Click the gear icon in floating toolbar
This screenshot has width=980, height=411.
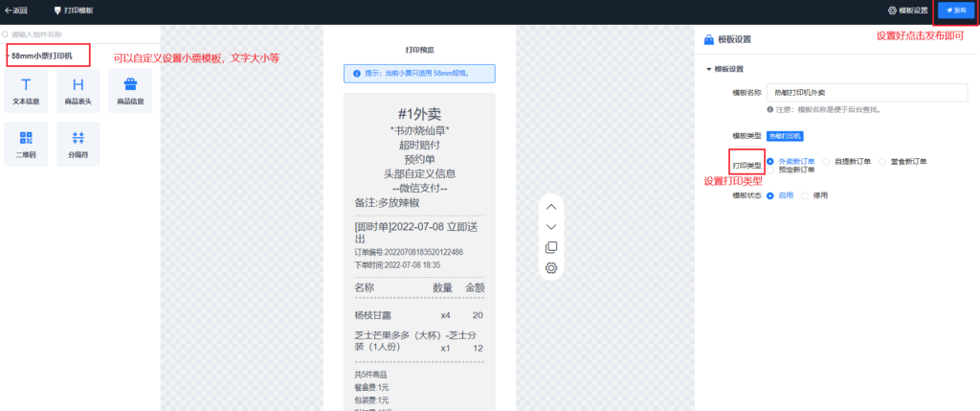coord(551,267)
